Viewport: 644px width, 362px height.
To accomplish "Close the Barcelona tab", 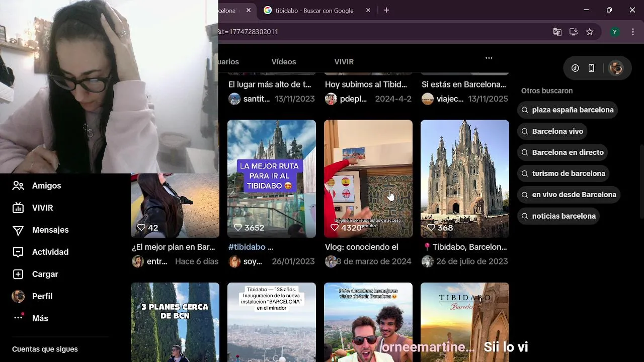I will [249, 10].
